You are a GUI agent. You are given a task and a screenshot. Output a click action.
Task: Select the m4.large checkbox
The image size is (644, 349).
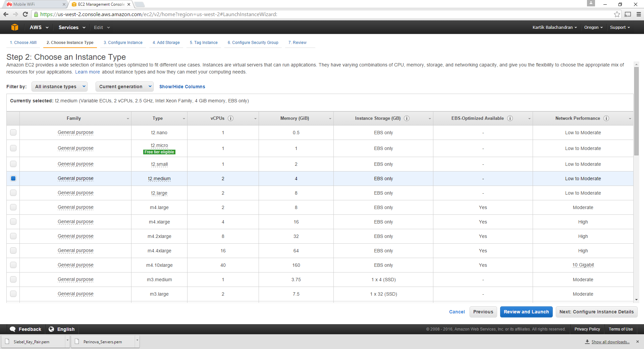[x=13, y=207]
